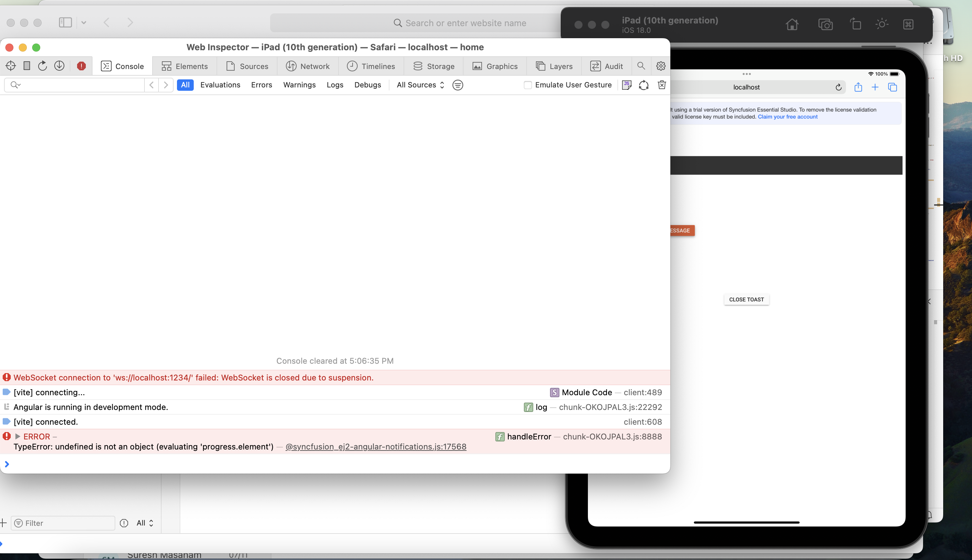
Task: Filter console by Evaluations
Action: [x=220, y=85]
